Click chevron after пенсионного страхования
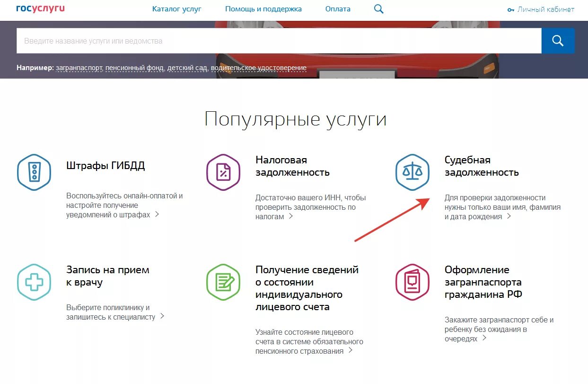 (x=351, y=351)
